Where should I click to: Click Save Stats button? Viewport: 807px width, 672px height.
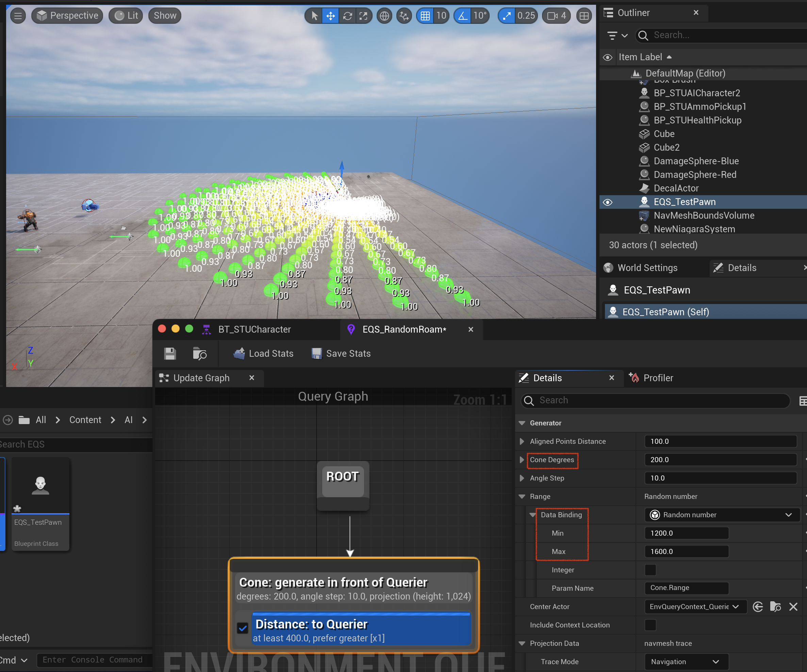pyautogui.click(x=341, y=353)
